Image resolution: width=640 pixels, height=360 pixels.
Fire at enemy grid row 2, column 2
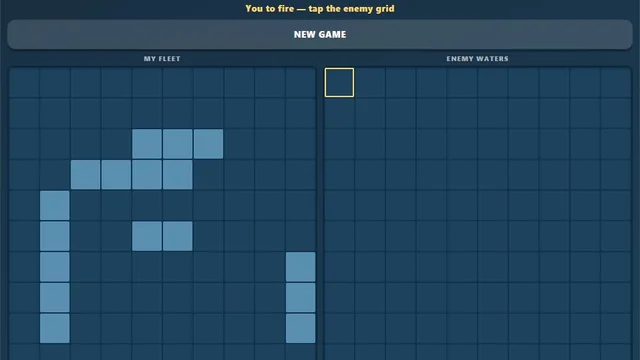pyautogui.click(x=370, y=113)
